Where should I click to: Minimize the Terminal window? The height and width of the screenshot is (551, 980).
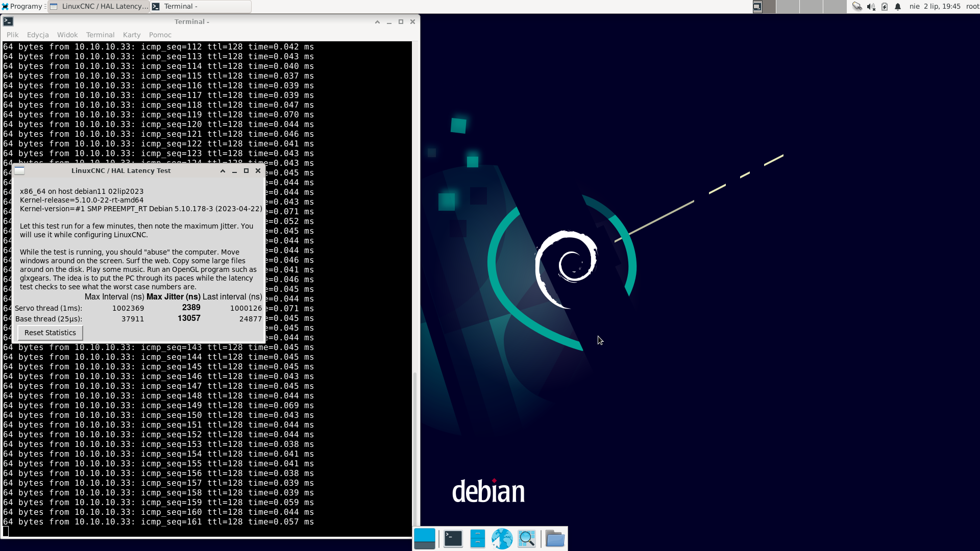tap(389, 22)
